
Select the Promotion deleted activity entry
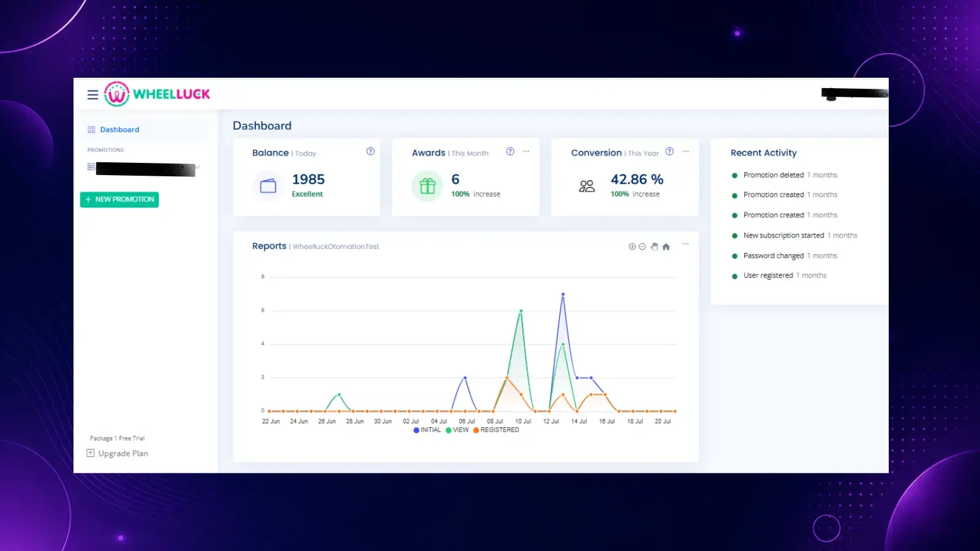pos(785,175)
